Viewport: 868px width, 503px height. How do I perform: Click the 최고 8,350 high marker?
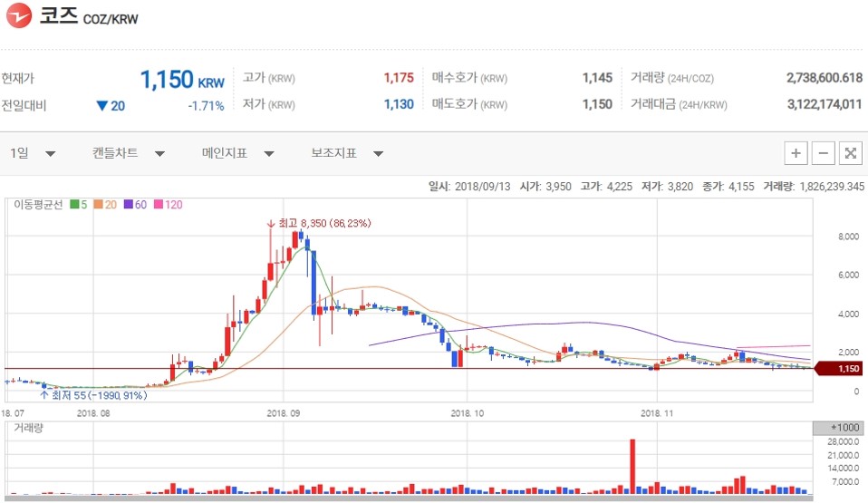(x=320, y=223)
